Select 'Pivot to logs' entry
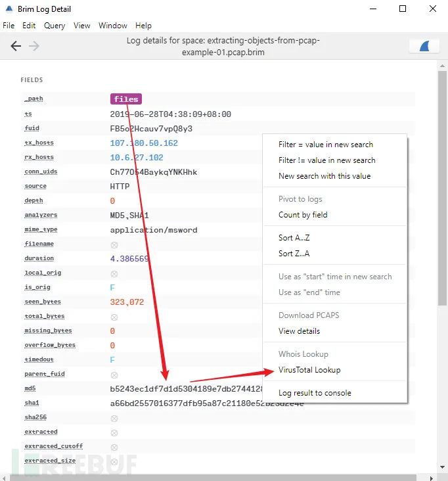Image resolution: width=448 pixels, height=481 pixels. tap(300, 199)
